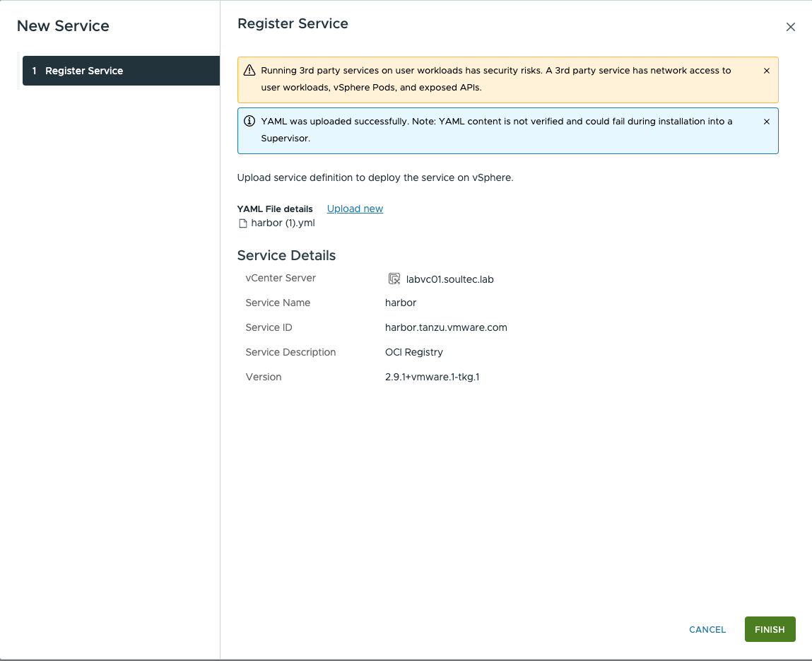Click the Service Description label
The image size is (812, 661).
pyautogui.click(x=290, y=352)
